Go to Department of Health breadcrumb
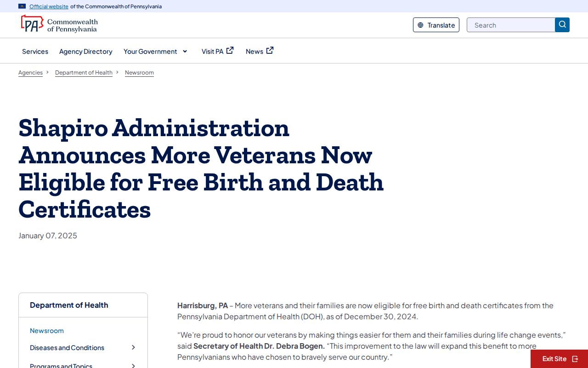588x368 pixels. [84, 73]
